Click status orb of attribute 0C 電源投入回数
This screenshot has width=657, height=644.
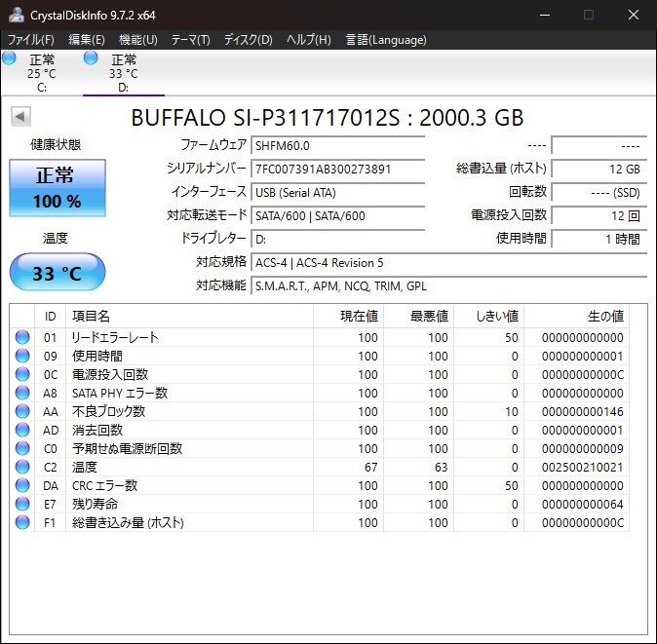coord(22,374)
